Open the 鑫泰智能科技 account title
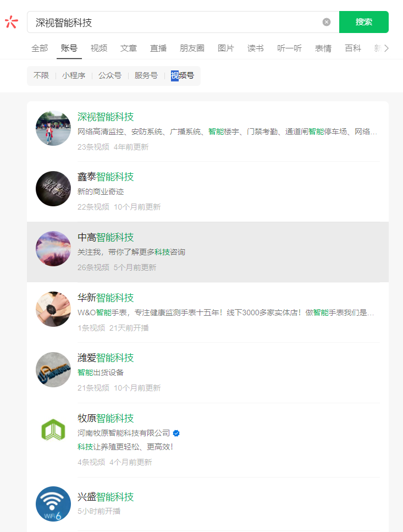 106,177
